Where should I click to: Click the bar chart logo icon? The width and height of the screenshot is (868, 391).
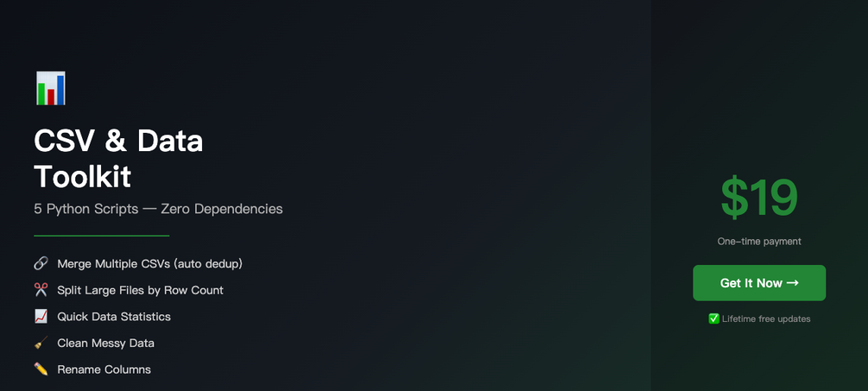pos(50,89)
